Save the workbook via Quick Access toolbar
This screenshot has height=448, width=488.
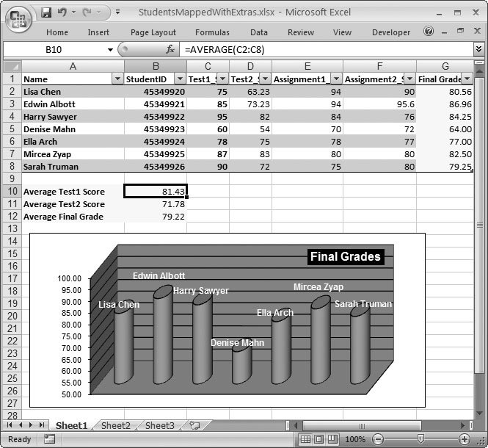(x=47, y=12)
